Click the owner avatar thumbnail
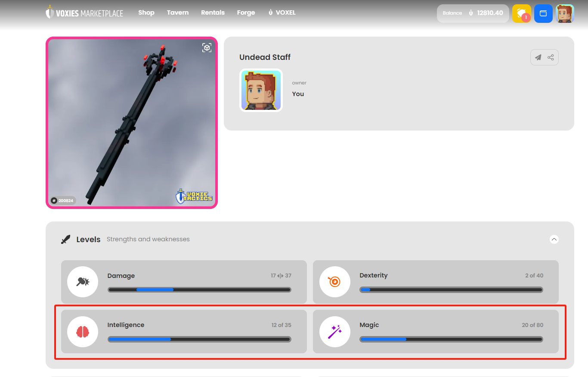 pos(261,90)
